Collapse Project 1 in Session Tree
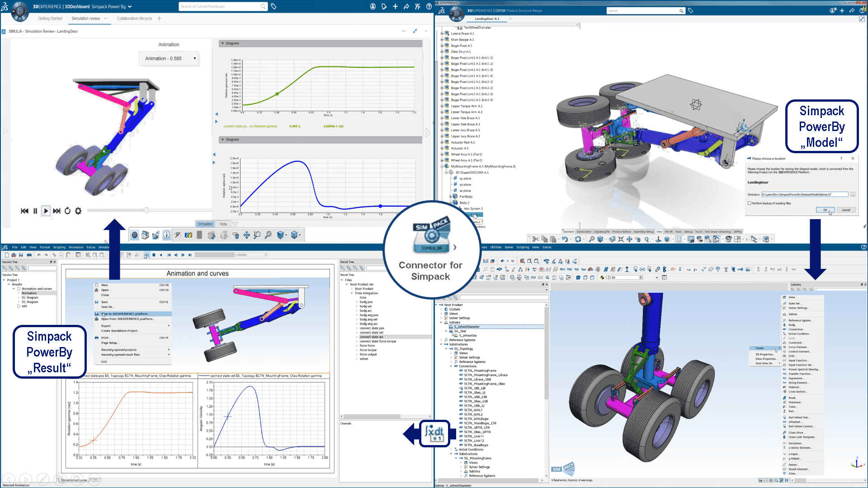Image resolution: width=868 pixels, height=488 pixels. (4, 280)
